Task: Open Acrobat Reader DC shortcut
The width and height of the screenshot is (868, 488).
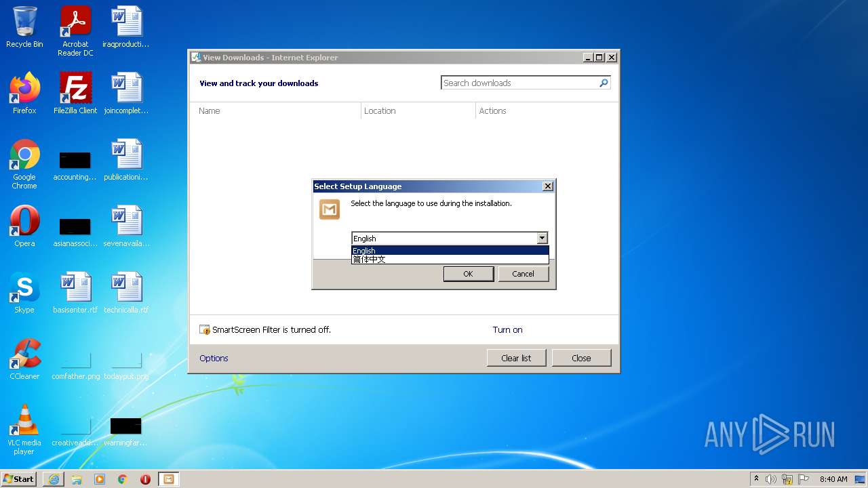Action: [x=75, y=31]
